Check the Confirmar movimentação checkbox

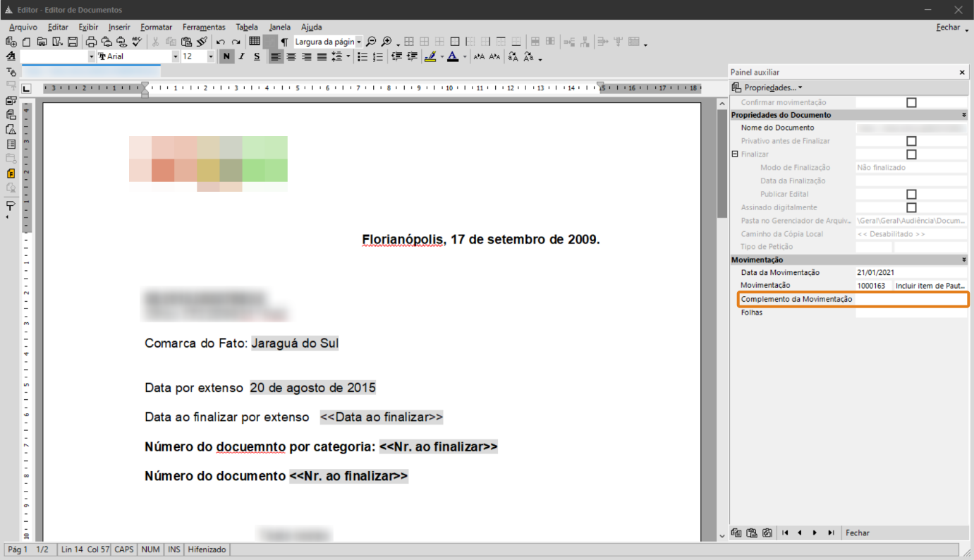click(x=911, y=102)
